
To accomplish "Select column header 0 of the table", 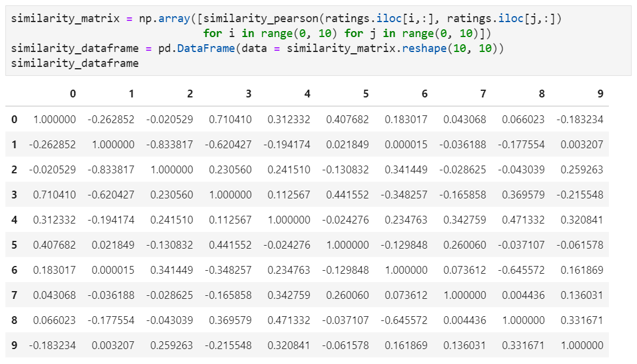I will 73,94.
